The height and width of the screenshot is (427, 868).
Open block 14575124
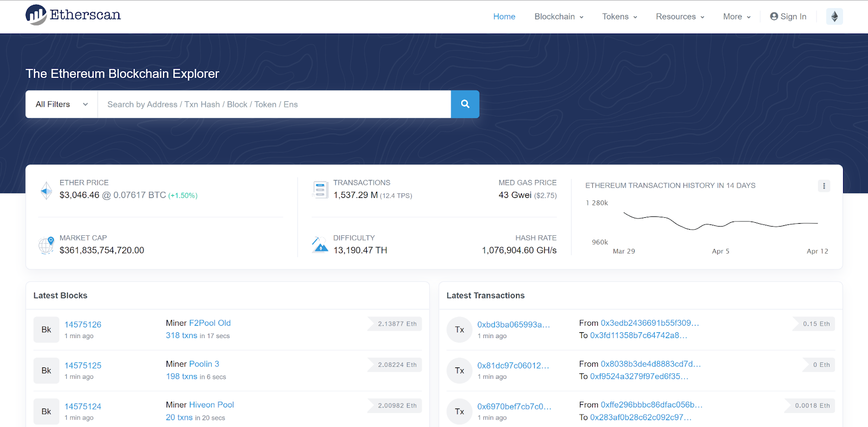pyautogui.click(x=83, y=406)
